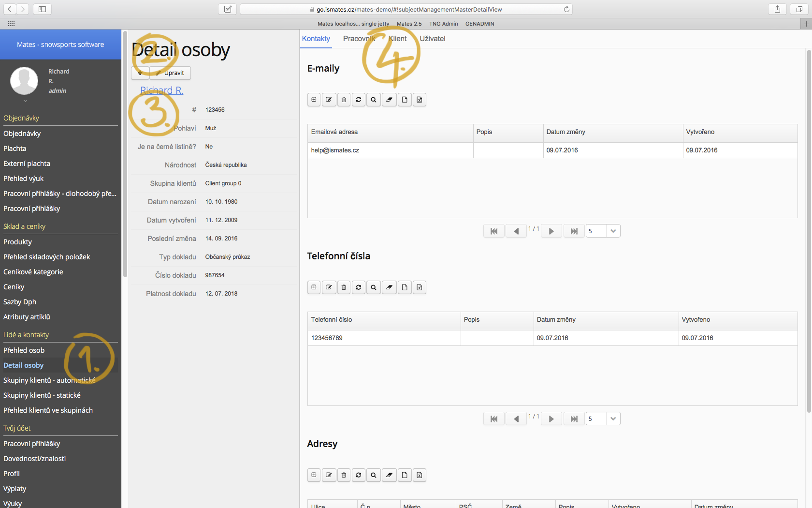Search in the Adresy table
Image resolution: width=812 pixels, height=508 pixels.
click(x=374, y=475)
